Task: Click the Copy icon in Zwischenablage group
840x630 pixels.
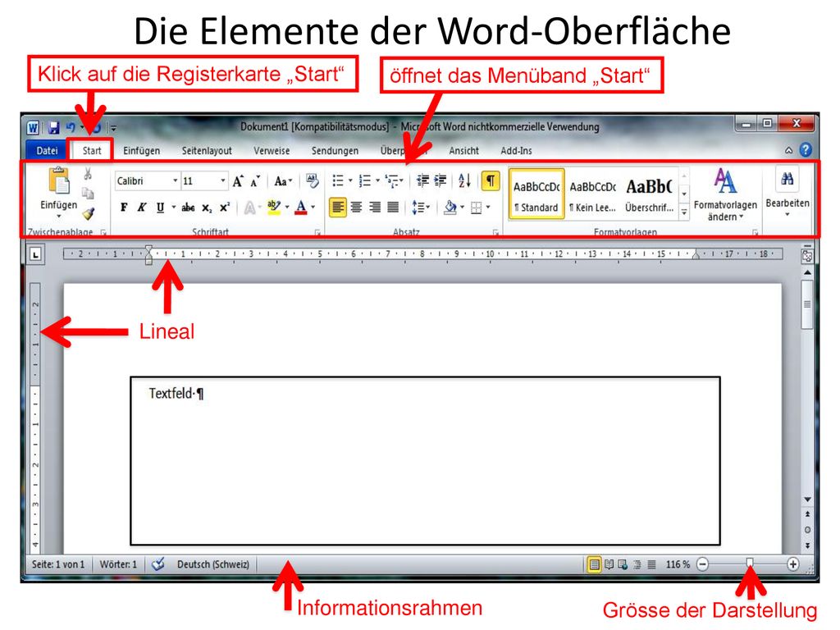Action: click(x=88, y=194)
